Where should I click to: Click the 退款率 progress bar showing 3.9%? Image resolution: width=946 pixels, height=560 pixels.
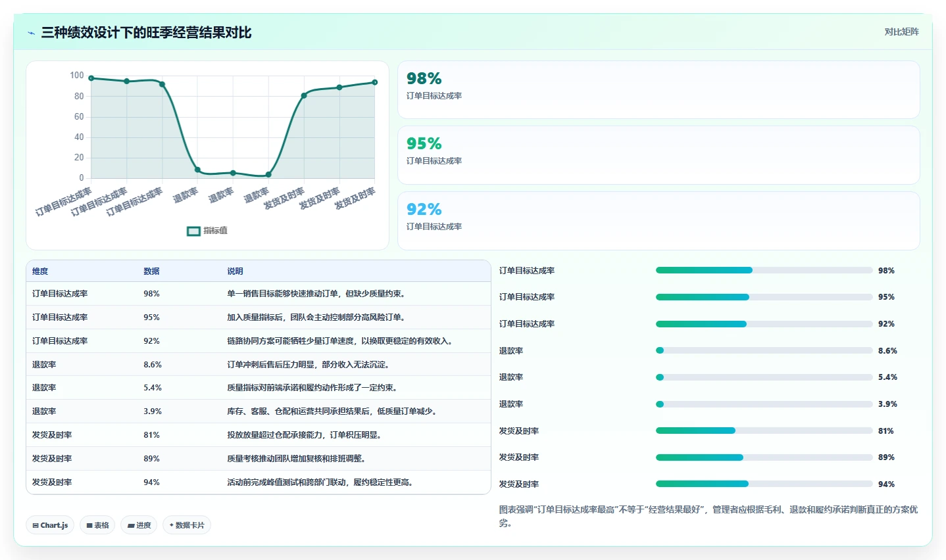click(x=764, y=404)
